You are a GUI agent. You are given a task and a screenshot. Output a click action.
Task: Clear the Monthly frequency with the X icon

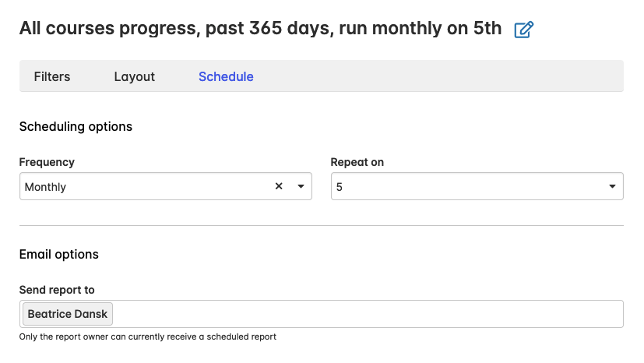pos(279,187)
